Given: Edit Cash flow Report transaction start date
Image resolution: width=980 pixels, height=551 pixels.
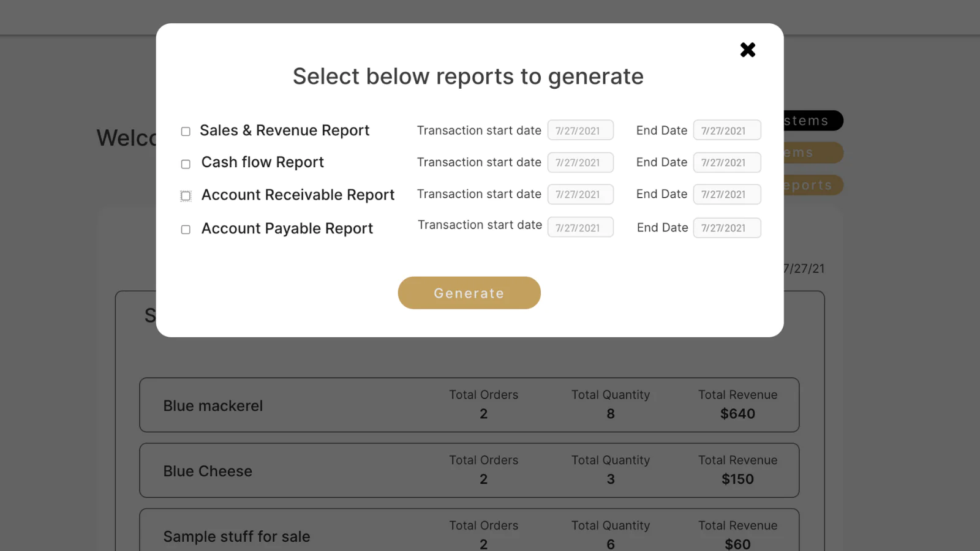Looking at the screenshot, I should tap(580, 162).
